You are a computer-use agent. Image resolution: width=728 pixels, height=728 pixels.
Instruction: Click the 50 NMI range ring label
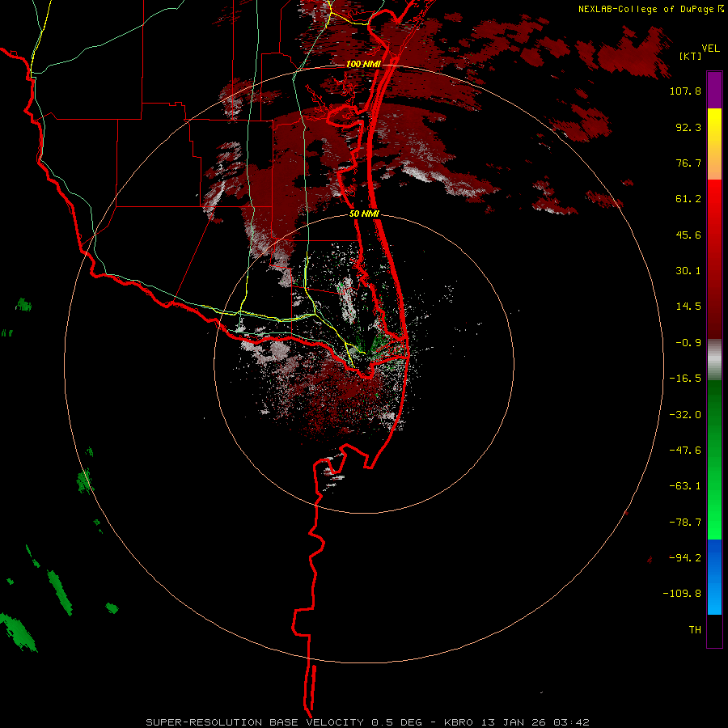tap(364, 214)
